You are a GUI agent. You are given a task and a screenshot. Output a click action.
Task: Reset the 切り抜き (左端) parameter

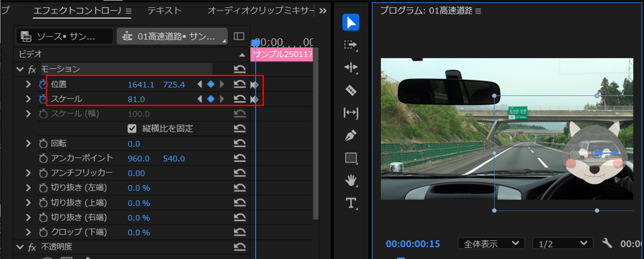[x=239, y=188]
